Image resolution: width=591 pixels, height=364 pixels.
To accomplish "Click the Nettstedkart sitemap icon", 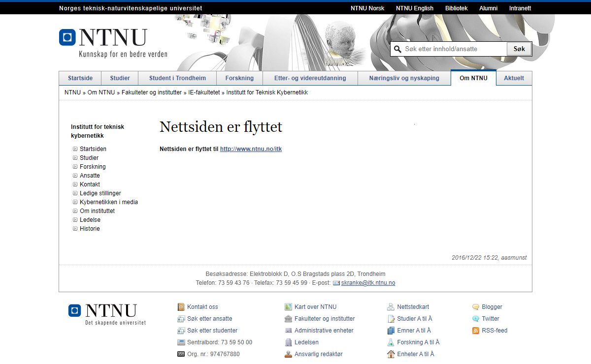I will coord(391,307).
